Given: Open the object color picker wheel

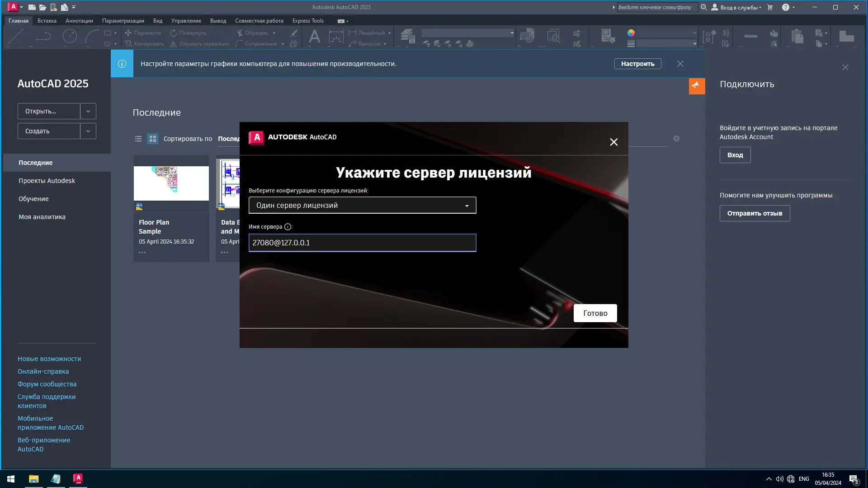Looking at the screenshot, I should click(x=632, y=33).
